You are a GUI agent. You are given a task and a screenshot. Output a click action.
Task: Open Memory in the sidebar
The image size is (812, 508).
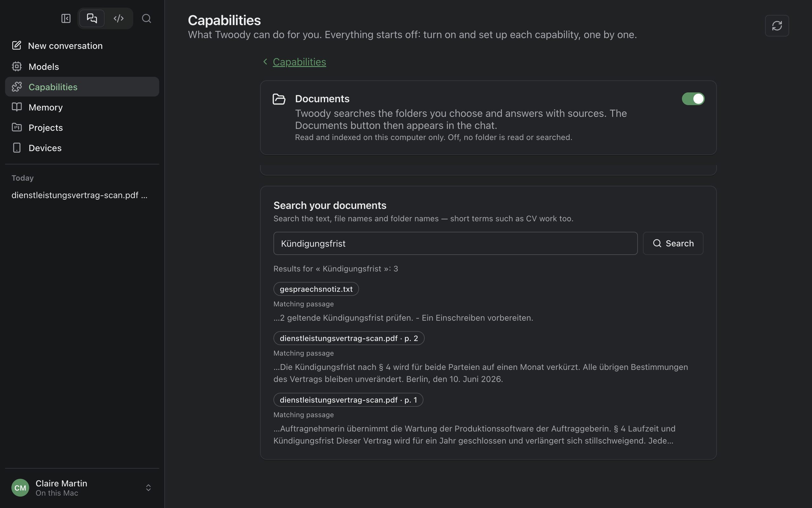82,107
